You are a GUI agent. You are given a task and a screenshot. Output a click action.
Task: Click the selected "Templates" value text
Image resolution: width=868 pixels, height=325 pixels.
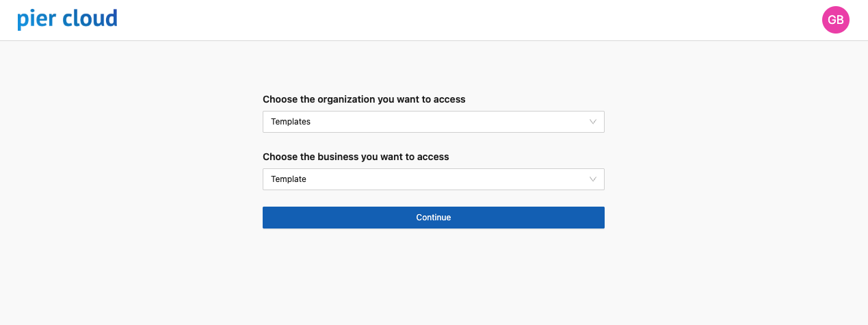pos(291,122)
